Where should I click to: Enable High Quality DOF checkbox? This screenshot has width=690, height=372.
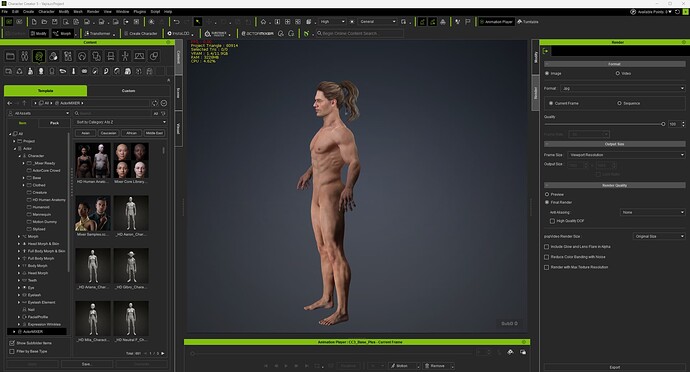click(x=552, y=221)
